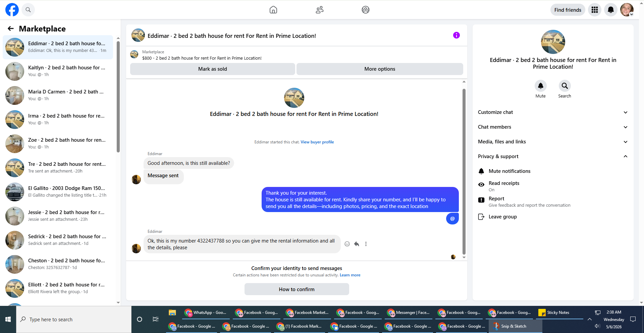Screen dimensions: 644x333
Task: Open the Windows action center notification icon
Action: (x=633, y=319)
